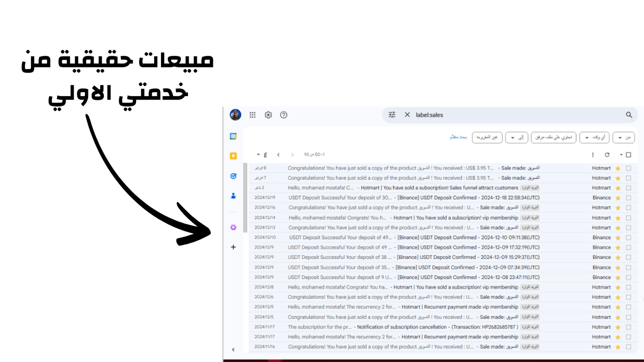
Task: Open the Google account profile avatar
Action: tap(235, 115)
